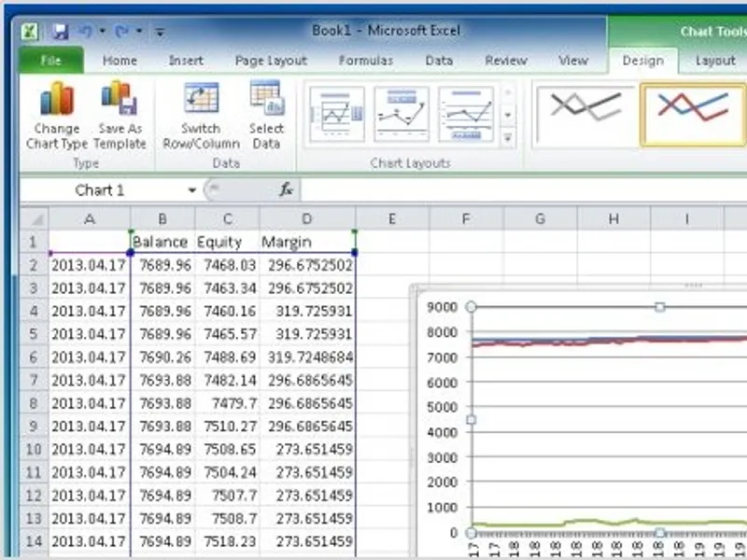Open the File tab
The image size is (747, 560).
51,61
